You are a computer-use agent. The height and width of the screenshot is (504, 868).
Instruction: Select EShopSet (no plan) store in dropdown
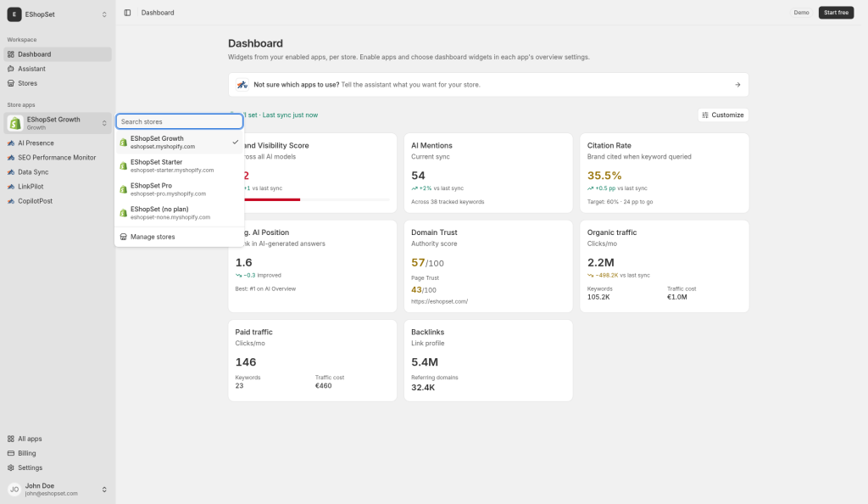point(180,213)
